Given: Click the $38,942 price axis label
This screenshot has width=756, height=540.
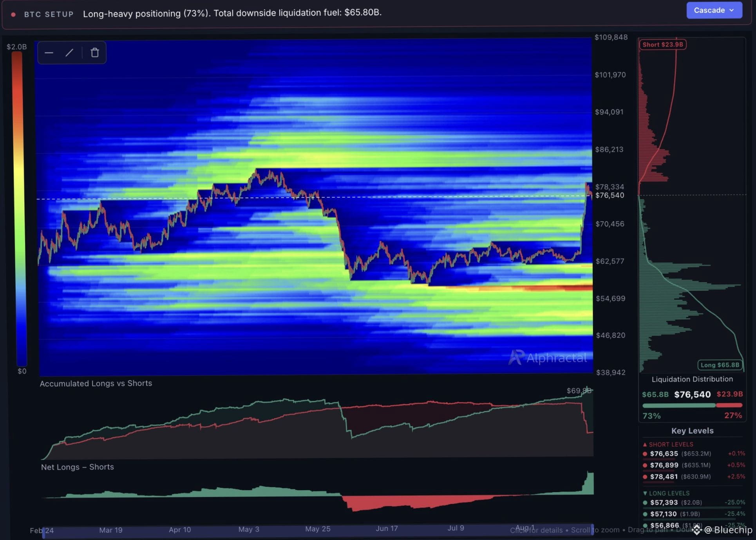Looking at the screenshot, I should click(x=611, y=372).
